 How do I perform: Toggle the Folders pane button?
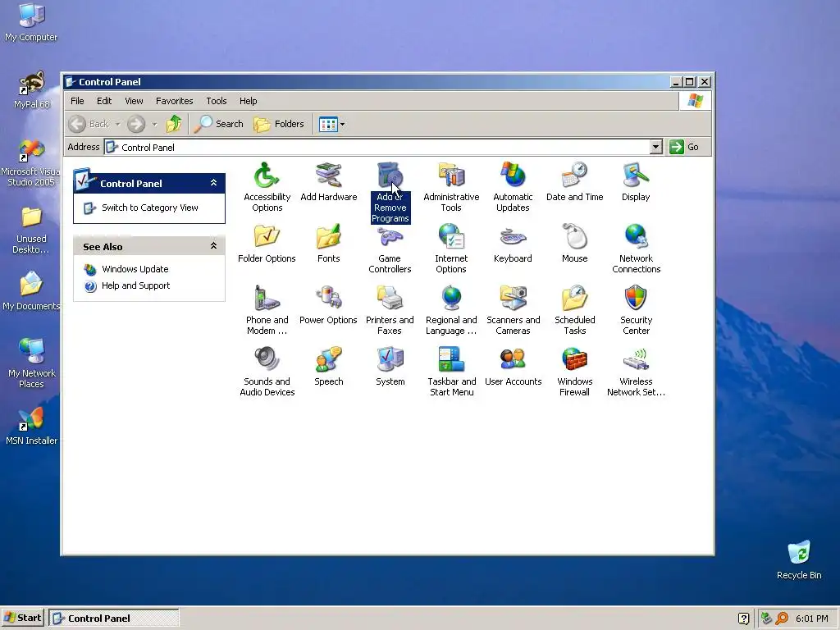tap(279, 125)
